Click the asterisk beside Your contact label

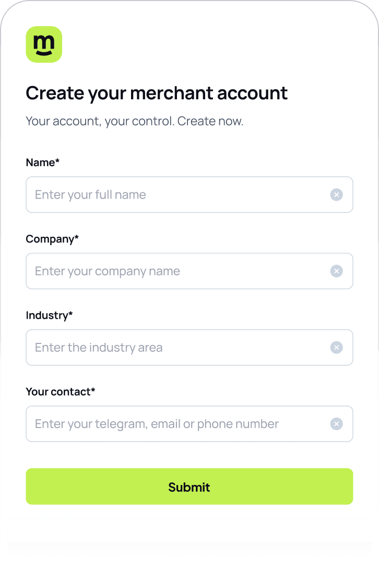point(93,390)
